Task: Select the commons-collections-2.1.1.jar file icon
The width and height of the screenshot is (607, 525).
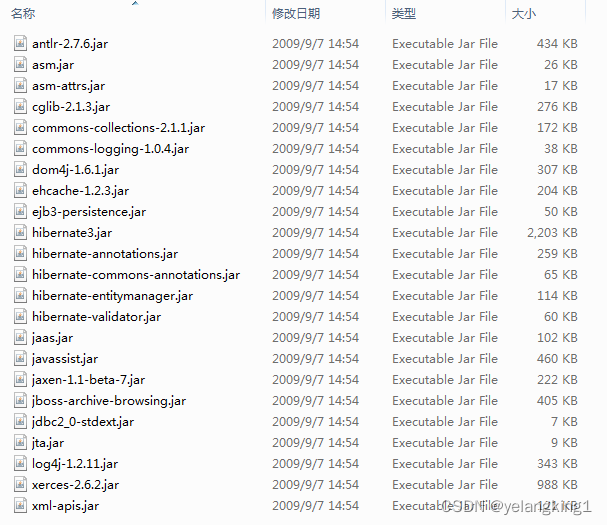Action: tap(20, 127)
